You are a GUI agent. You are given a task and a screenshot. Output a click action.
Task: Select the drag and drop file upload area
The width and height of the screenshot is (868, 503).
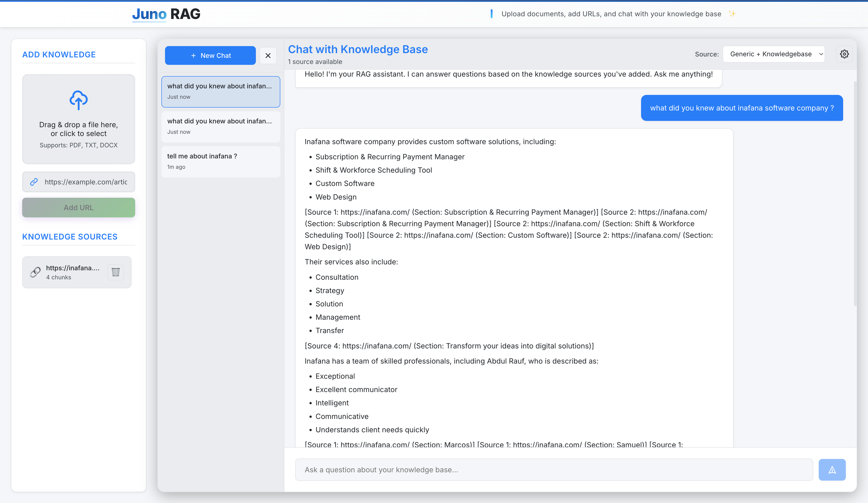click(78, 119)
